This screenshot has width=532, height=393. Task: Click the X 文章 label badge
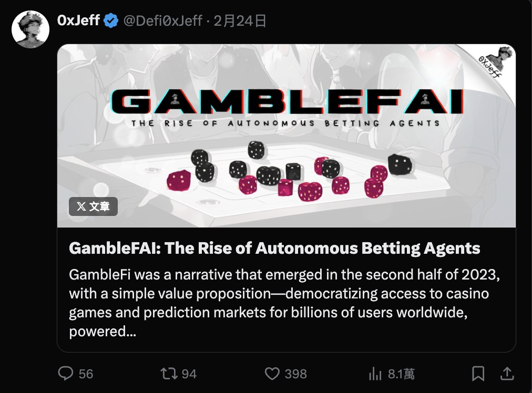pyautogui.click(x=93, y=206)
